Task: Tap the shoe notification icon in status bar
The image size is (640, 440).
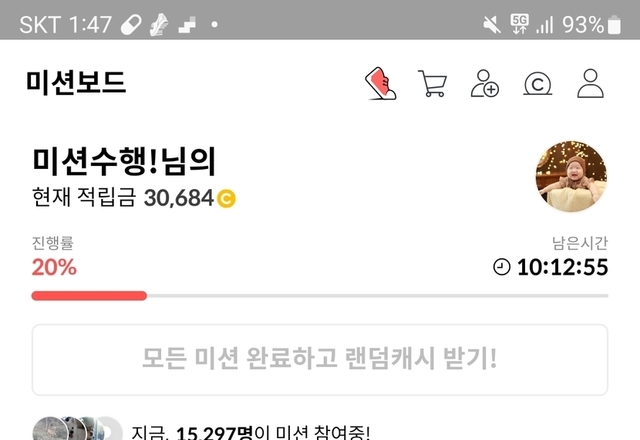Action: tap(159, 24)
